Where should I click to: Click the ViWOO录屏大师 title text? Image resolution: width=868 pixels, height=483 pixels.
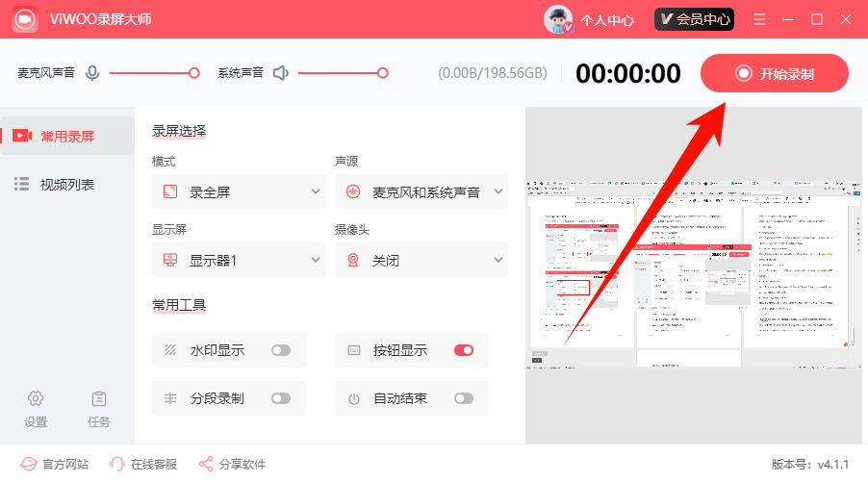[100, 19]
